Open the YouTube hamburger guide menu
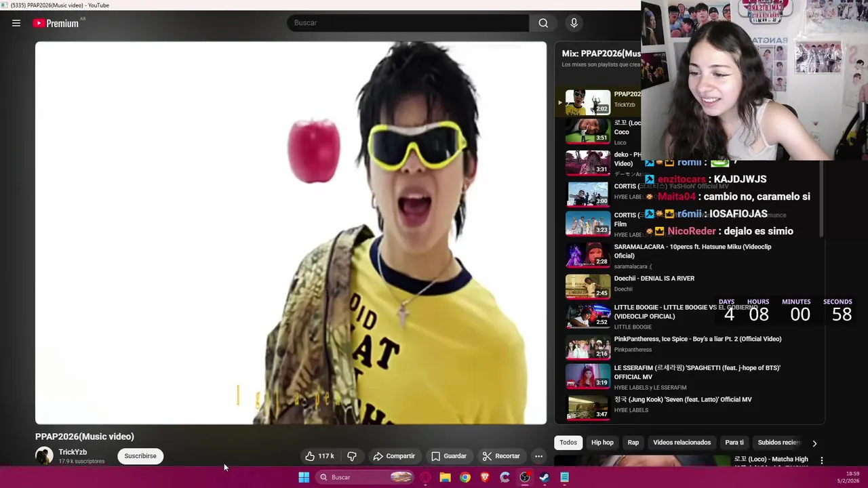 [x=16, y=23]
